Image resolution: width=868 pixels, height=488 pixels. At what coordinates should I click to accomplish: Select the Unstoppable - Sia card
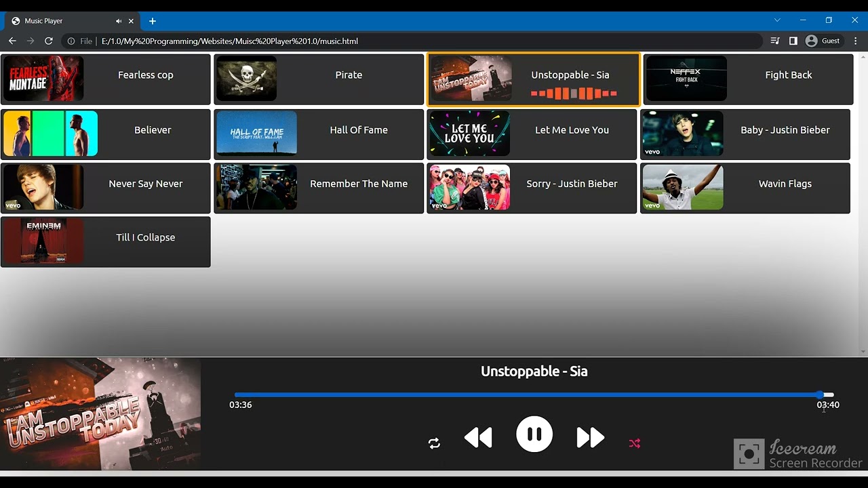[x=533, y=79]
